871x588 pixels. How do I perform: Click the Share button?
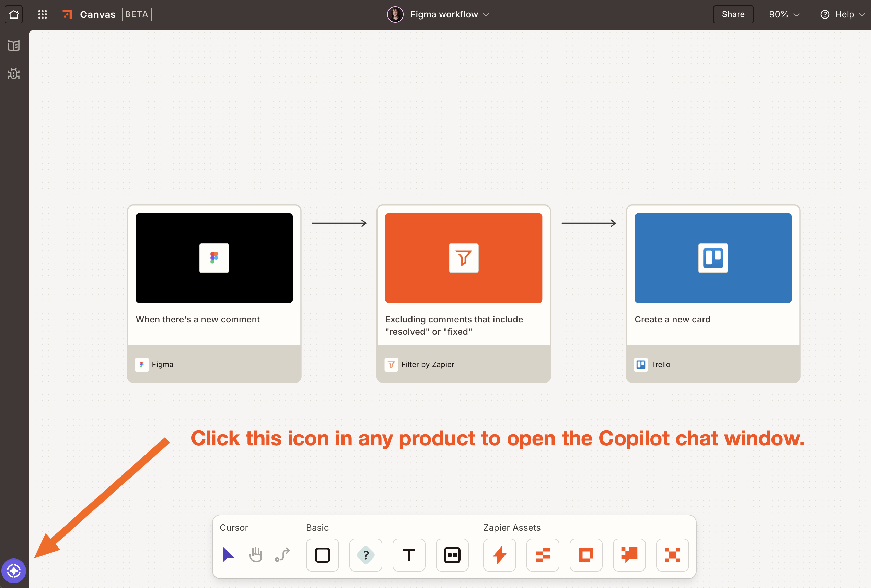(x=733, y=15)
